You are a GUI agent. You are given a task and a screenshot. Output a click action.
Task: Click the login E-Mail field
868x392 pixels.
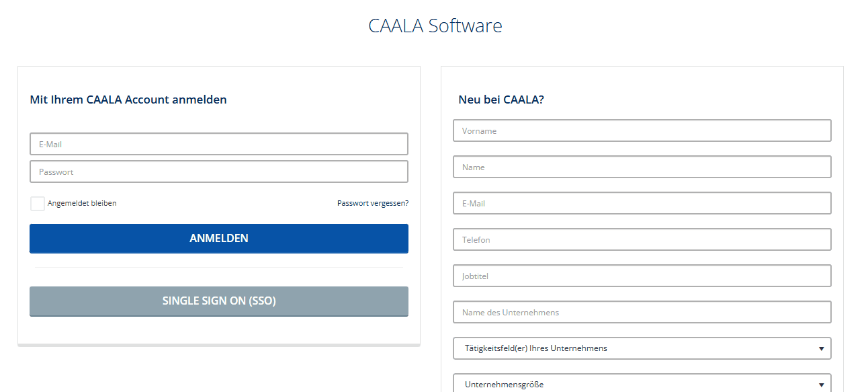pos(218,144)
